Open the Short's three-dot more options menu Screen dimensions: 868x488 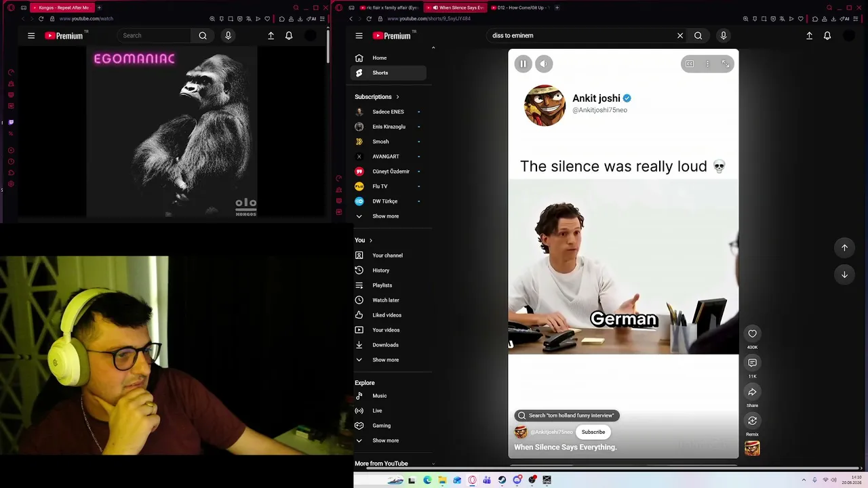[x=707, y=64]
